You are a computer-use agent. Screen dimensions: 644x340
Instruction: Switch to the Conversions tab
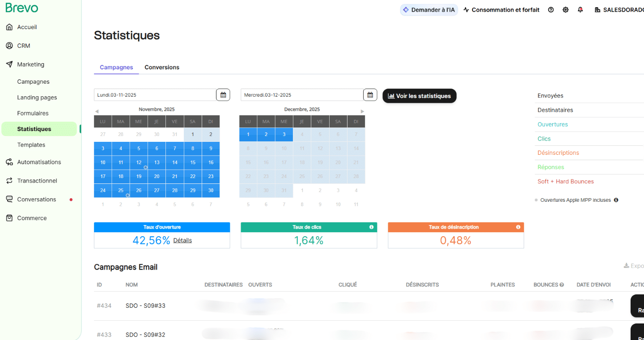(x=161, y=67)
